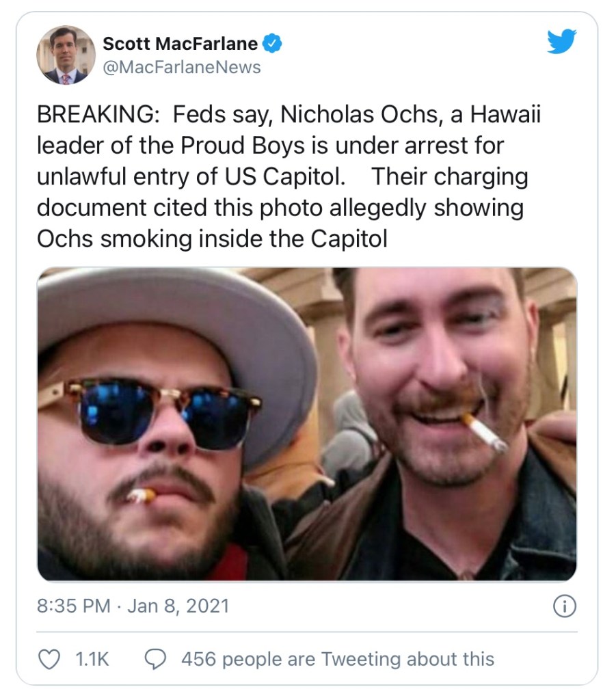Open the @MacFarlaneNews handle
The width and height of the screenshot is (616, 700).
pyautogui.click(x=181, y=67)
